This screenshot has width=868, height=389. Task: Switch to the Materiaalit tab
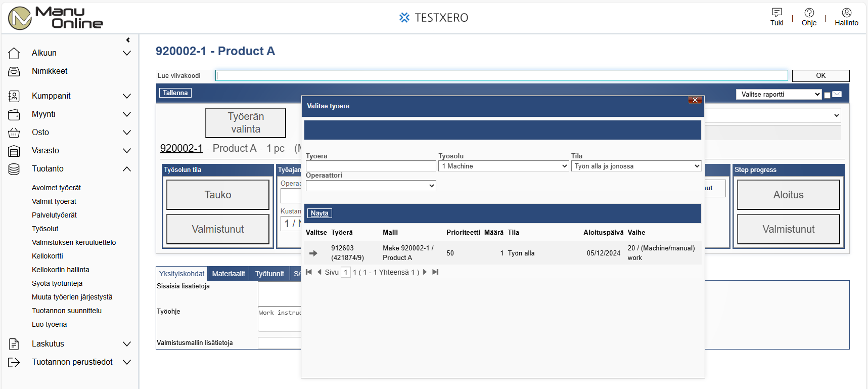[x=229, y=273]
